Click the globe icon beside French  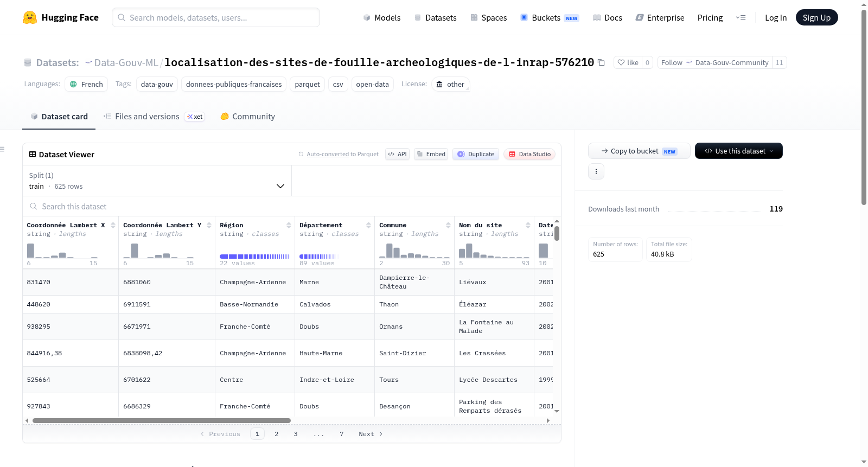pyautogui.click(x=73, y=84)
